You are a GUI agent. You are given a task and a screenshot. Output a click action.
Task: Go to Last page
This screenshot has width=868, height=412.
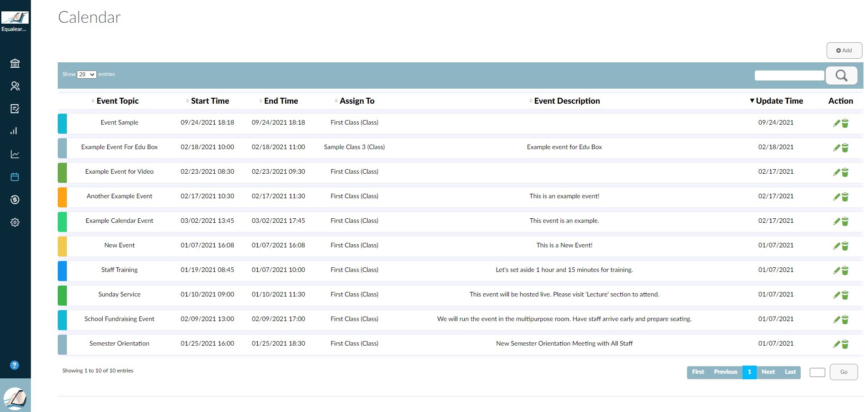pyautogui.click(x=790, y=372)
